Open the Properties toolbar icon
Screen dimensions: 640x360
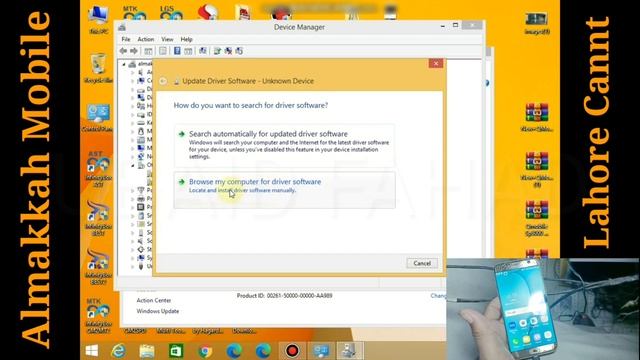pos(162,51)
